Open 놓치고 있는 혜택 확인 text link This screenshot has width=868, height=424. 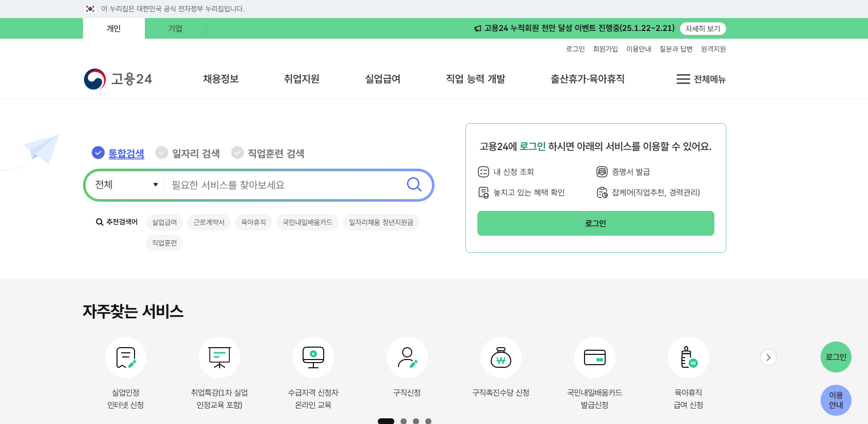point(529,192)
